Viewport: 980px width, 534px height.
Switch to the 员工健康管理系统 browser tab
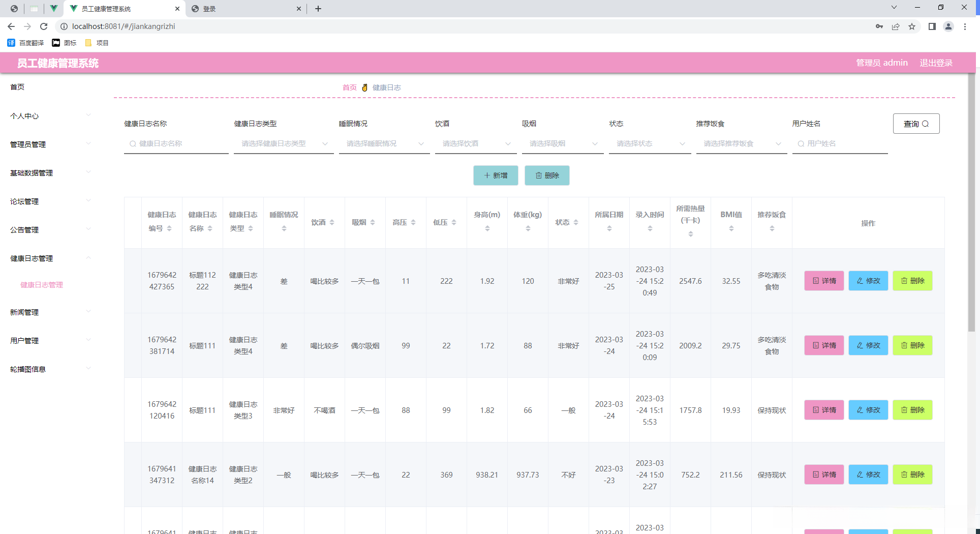124,9
